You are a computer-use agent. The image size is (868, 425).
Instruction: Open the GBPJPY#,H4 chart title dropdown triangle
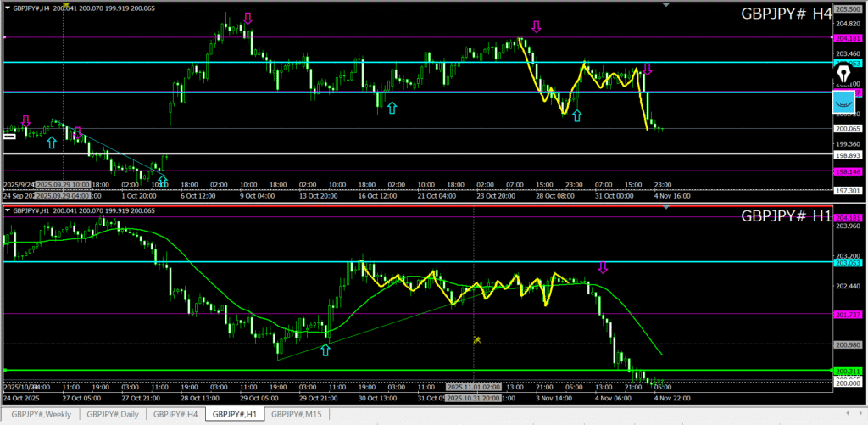(7, 8)
